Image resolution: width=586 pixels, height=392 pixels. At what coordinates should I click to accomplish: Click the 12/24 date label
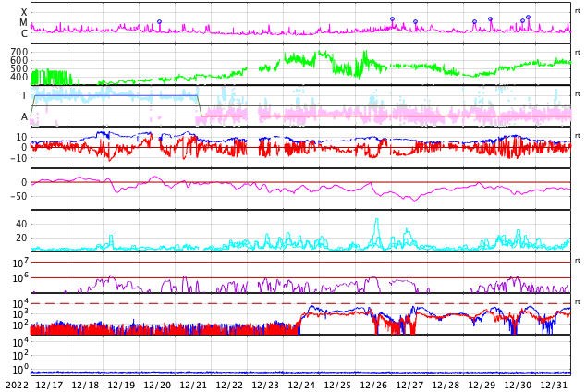301,386
